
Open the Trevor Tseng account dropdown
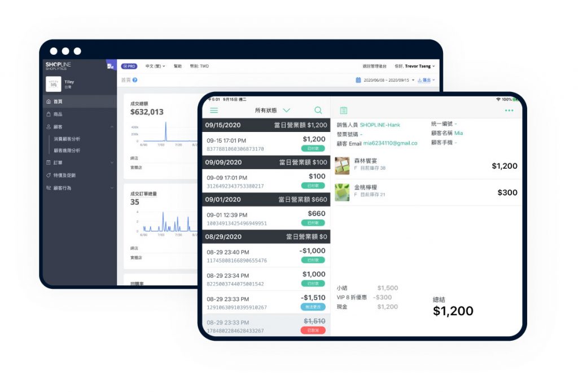tap(415, 67)
